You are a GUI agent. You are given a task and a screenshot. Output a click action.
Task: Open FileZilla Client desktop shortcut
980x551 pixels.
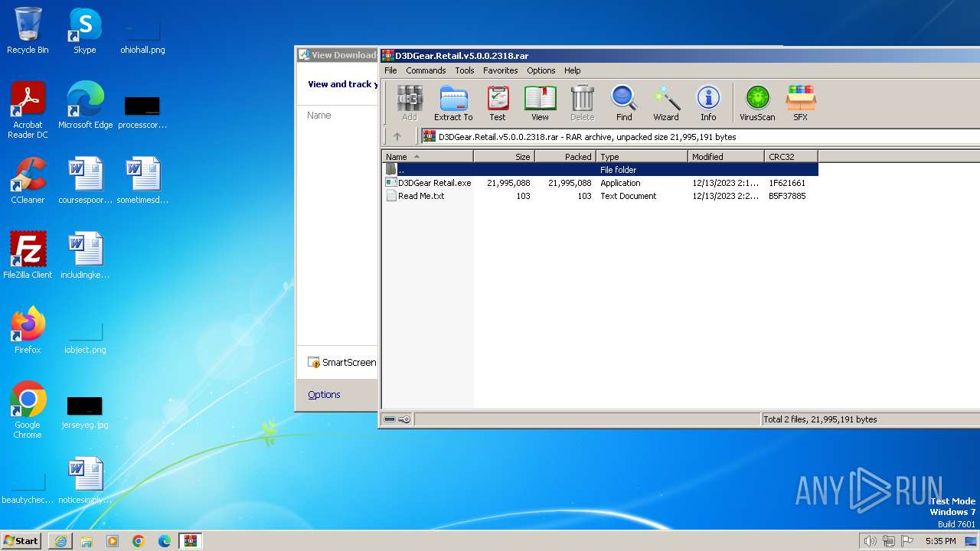tap(28, 255)
